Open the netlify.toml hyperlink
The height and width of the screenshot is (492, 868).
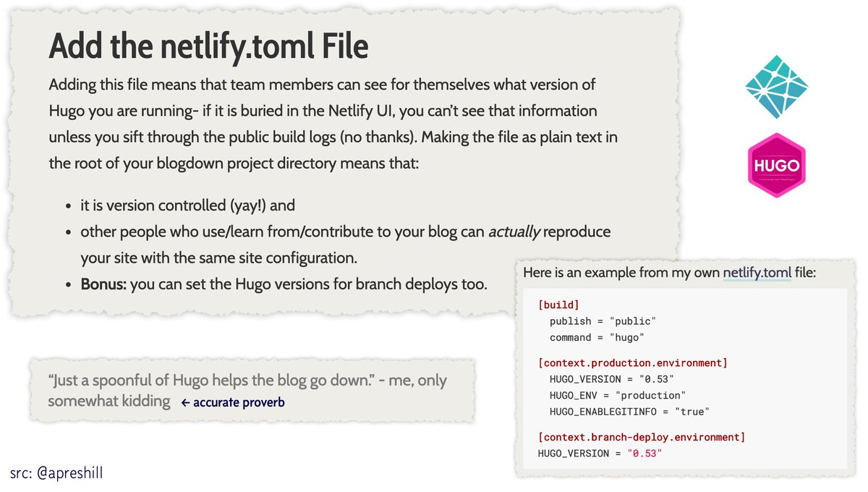757,273
